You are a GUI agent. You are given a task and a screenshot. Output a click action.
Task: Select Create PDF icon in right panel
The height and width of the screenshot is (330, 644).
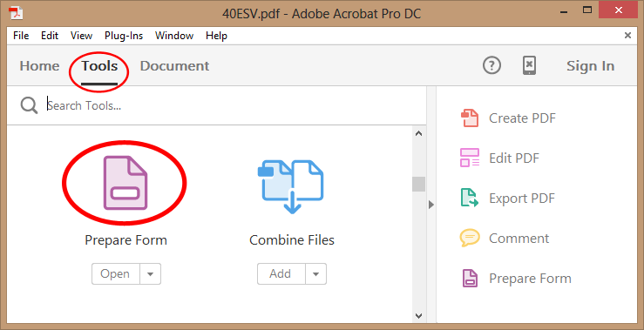pos(470,118)
